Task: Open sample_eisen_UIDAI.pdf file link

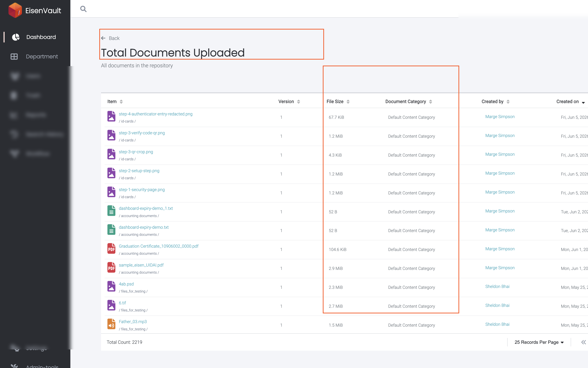Action: (x=141, y=265)
